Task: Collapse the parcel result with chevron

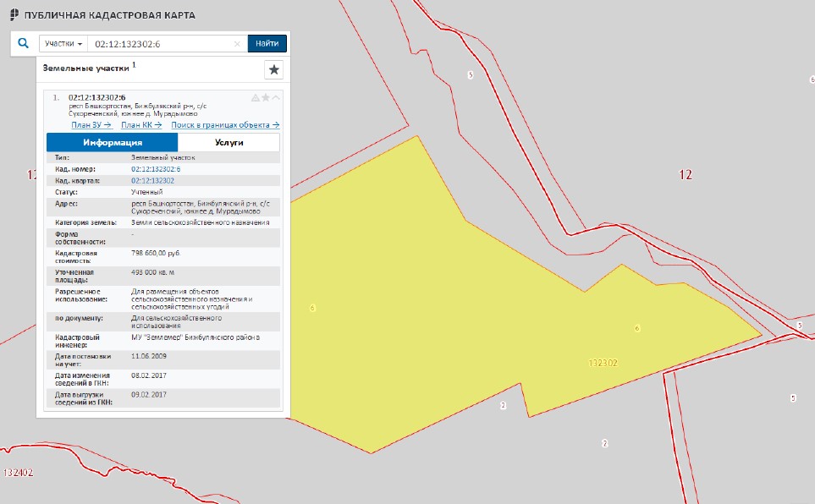Action: 276,98
